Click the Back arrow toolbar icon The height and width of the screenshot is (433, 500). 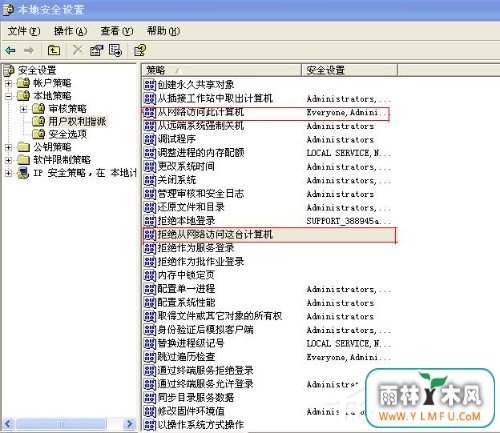tap(10, 50)
